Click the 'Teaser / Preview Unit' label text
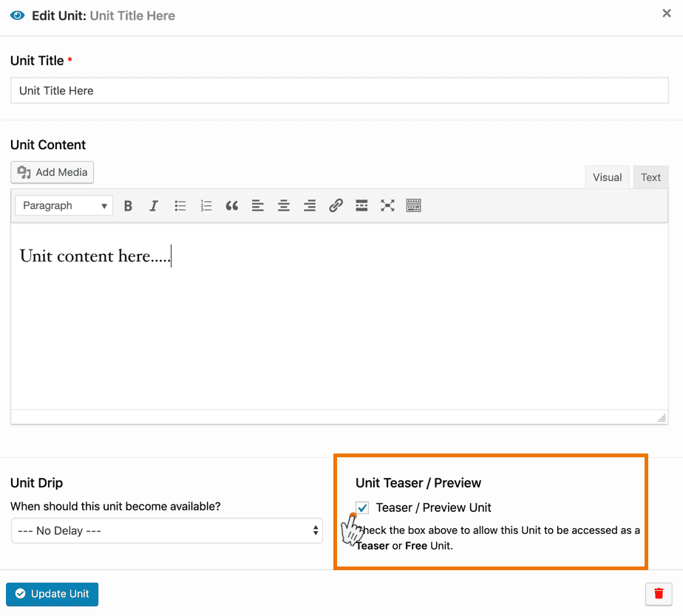The width and height of the screenshot is (683, 616). (433, 507)
